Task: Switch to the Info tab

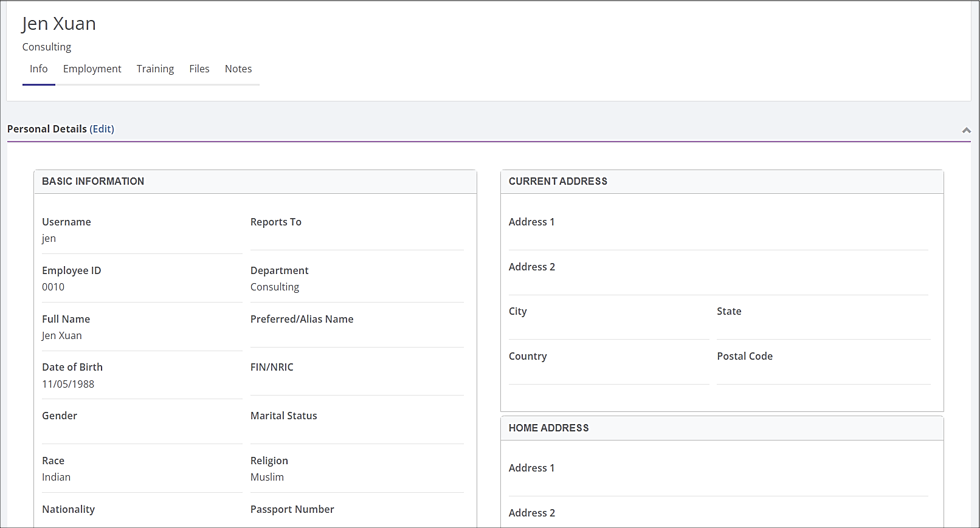Action: (39, 69)
